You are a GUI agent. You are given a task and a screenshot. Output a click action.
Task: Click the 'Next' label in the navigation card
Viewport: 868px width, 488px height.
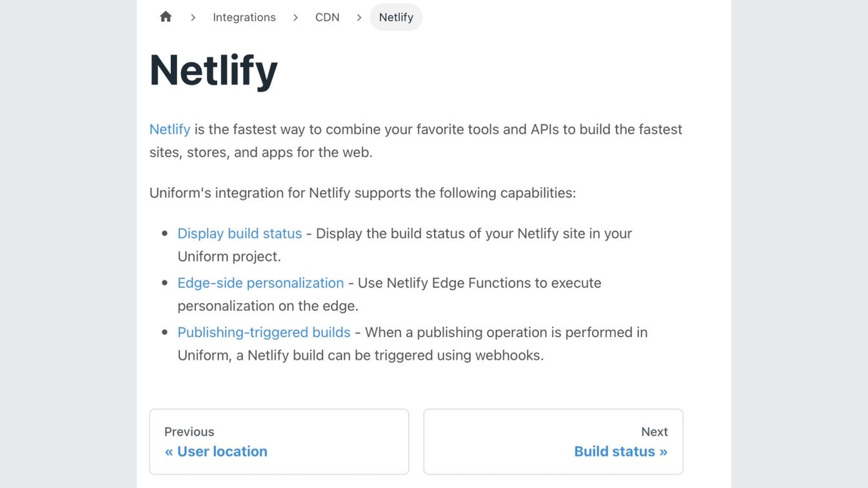(655, 432)
